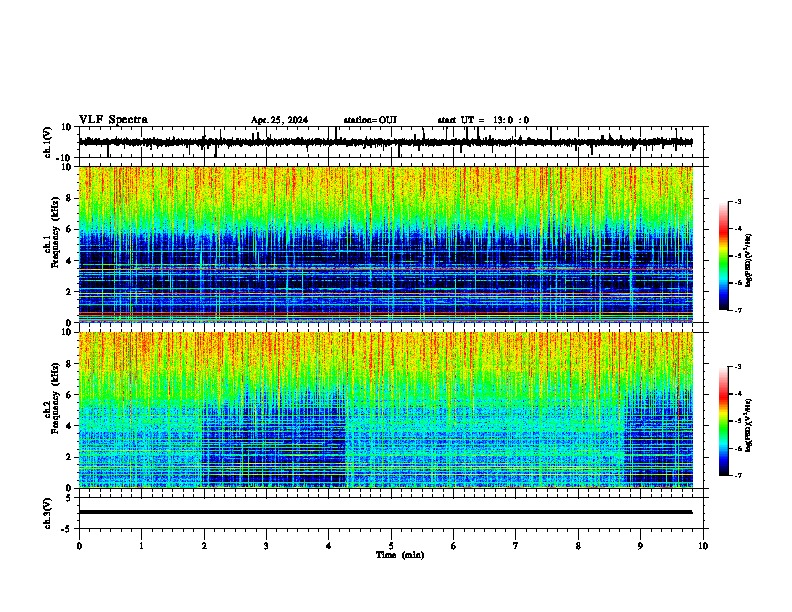The height and width of the screenshot is (612, 792).
Task: Click the "start UT = 13:0 :0" header text
Action: coord(483,120)
